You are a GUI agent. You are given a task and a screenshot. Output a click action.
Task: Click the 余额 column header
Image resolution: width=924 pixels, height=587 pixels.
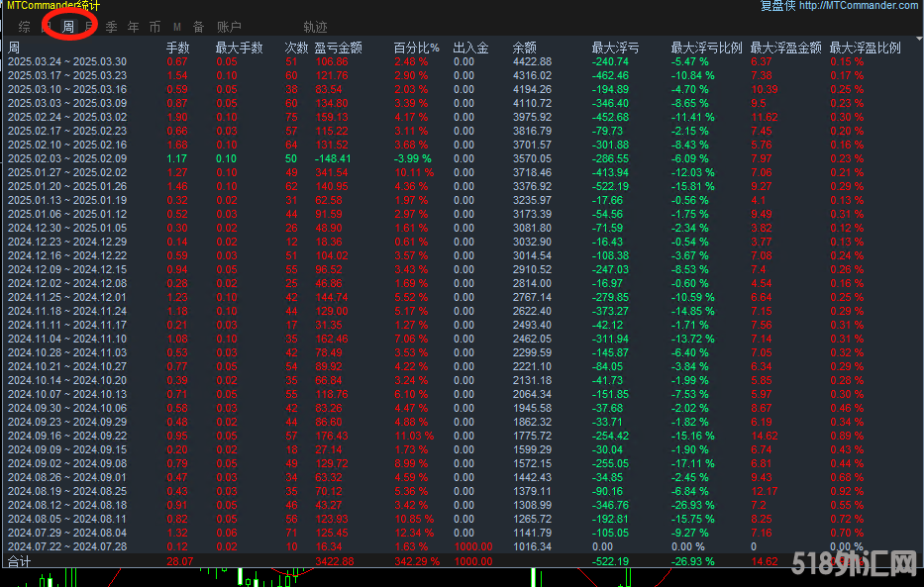coord(525,48)
